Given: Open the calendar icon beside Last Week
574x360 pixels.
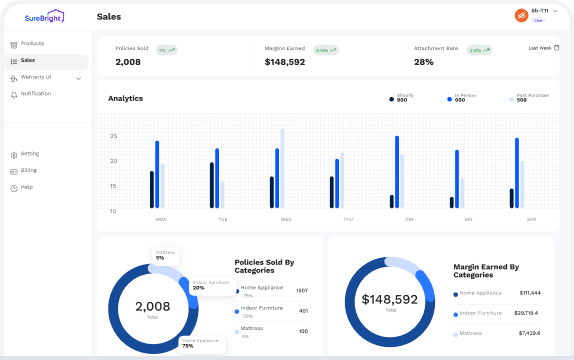Looking at the screenshot, I should click(x=556, y=48).
